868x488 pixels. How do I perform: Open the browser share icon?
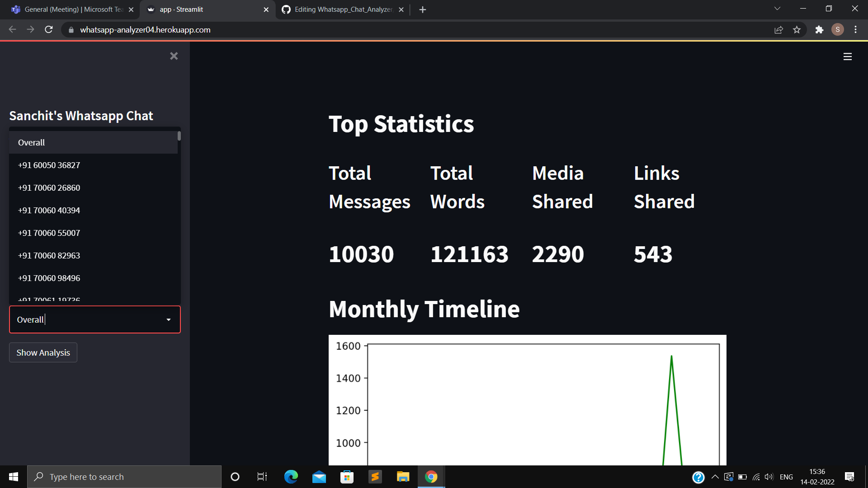778,29
